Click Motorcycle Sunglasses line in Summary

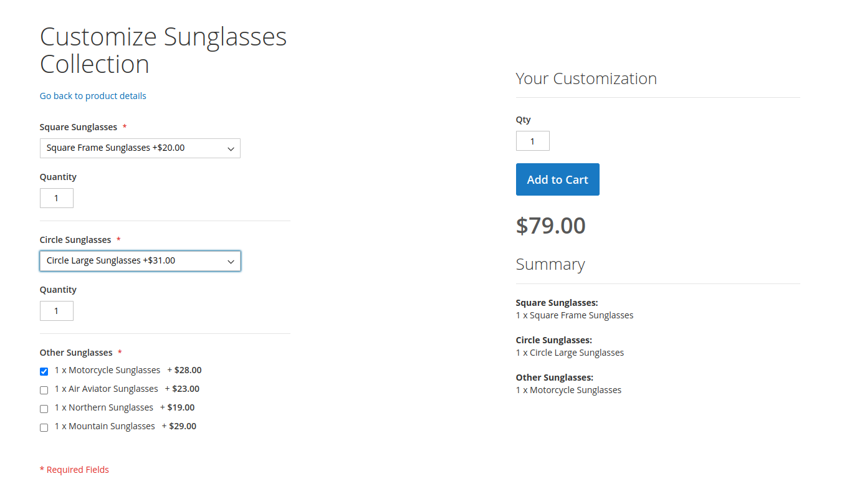click(x=568, y=390)
